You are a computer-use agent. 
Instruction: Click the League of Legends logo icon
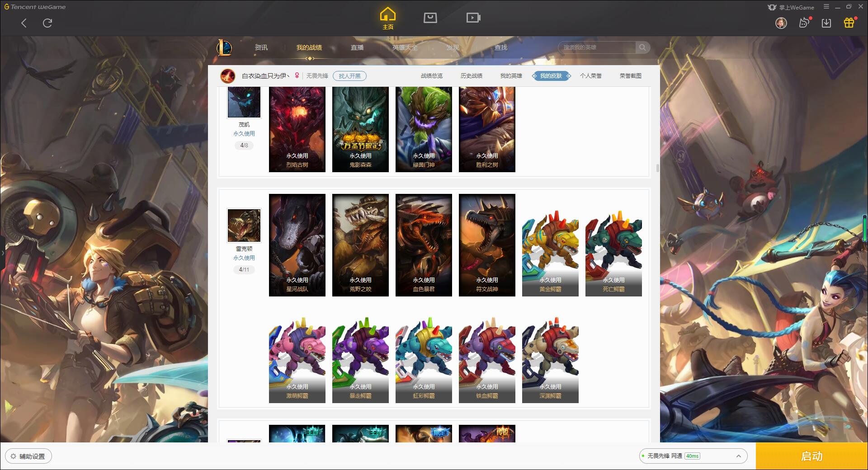pyautogui.click(x=224, y=47)
